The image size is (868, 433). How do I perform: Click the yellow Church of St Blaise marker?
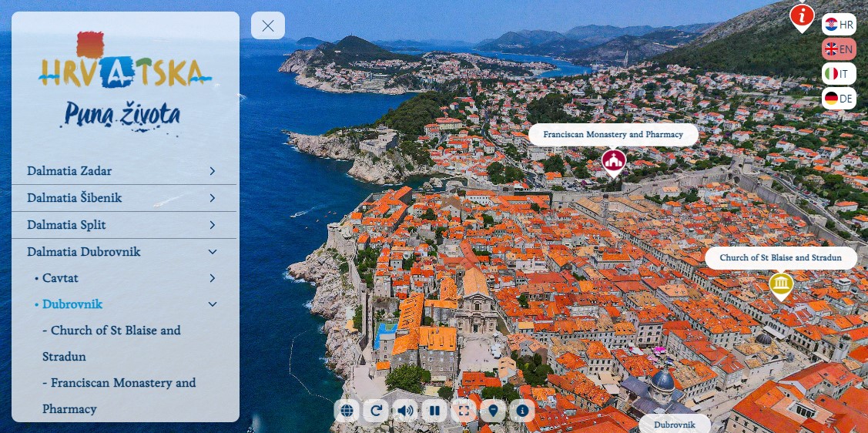tap(781, 285)
